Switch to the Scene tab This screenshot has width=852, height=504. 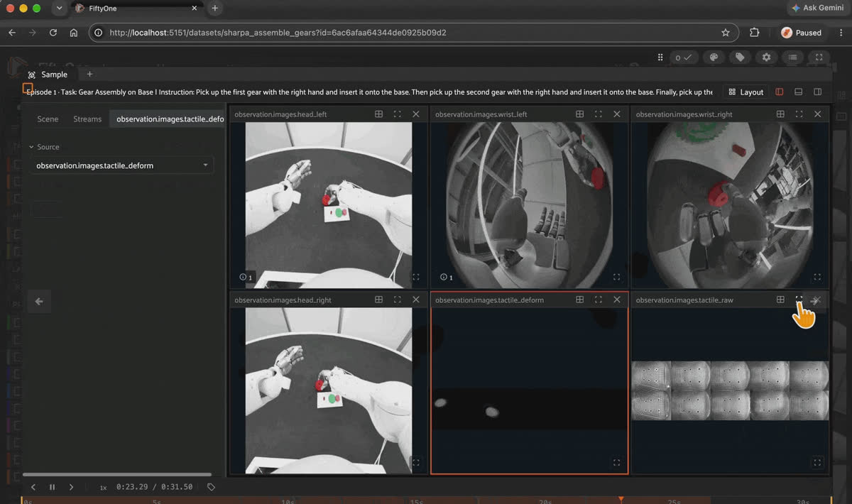pos(48,119)
